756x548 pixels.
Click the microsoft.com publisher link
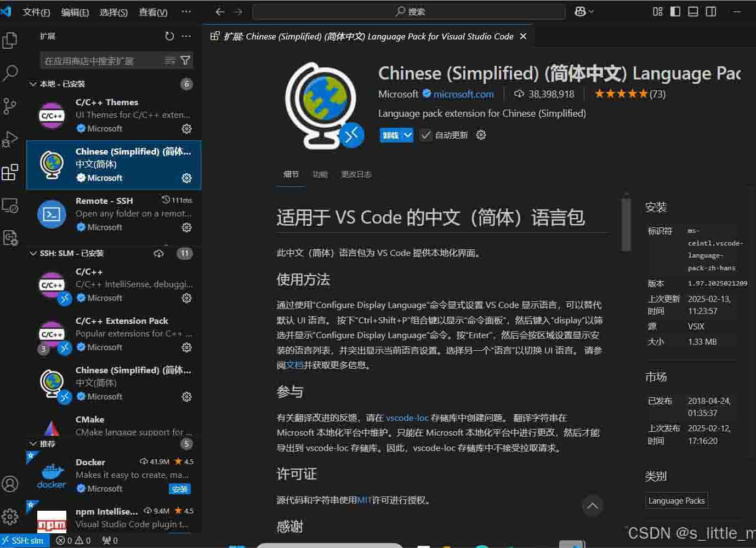pyautogui.click(x=463, y=94)
